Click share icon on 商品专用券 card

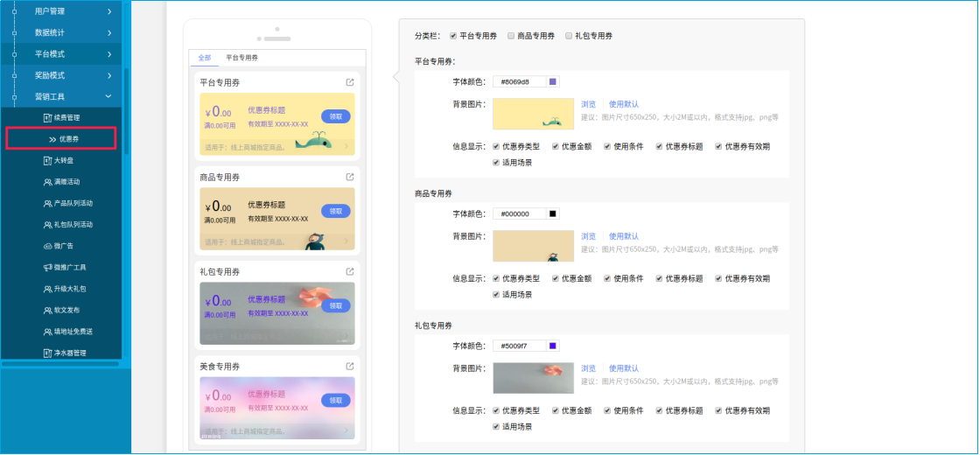(x=350, y=177)
